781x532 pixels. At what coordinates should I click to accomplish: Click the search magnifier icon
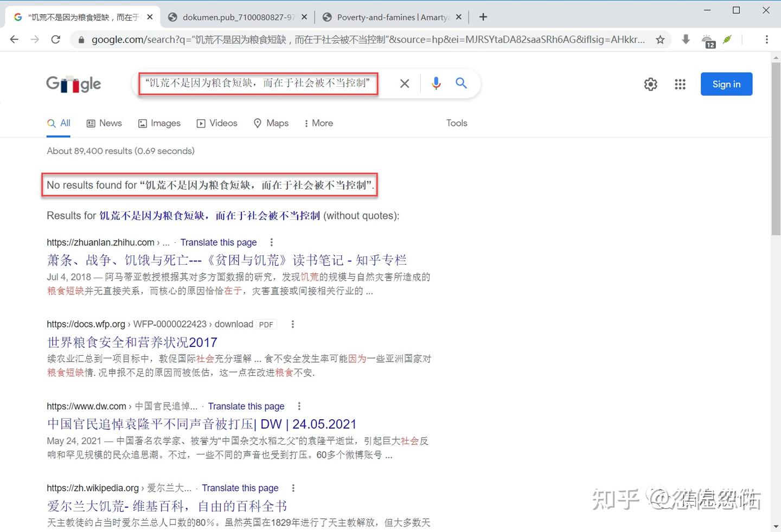(x=460, y=83)
